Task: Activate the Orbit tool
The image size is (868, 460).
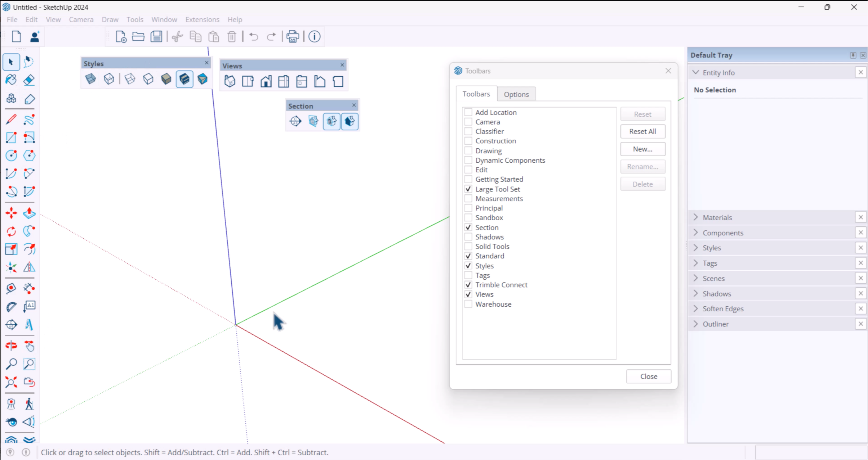Action: tap(11, 346)
